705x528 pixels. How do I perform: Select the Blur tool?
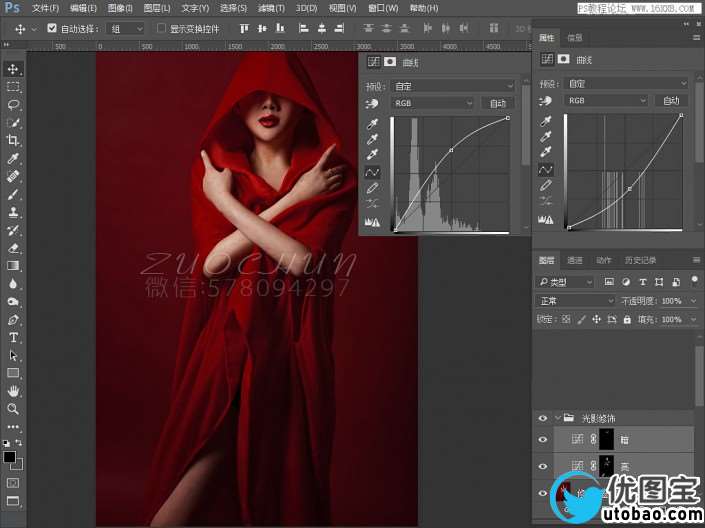[x=13, y=283]
